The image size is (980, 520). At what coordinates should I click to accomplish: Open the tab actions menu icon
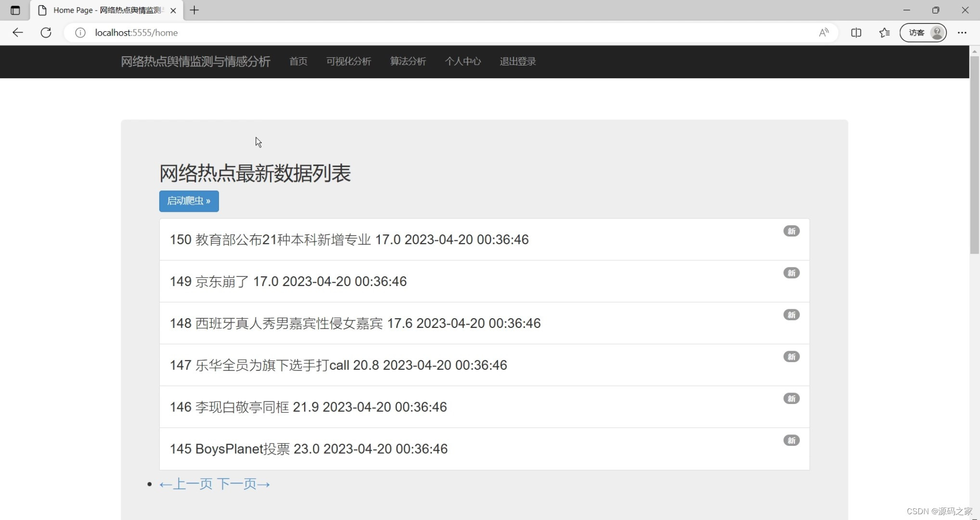click(x=15, y=10)
